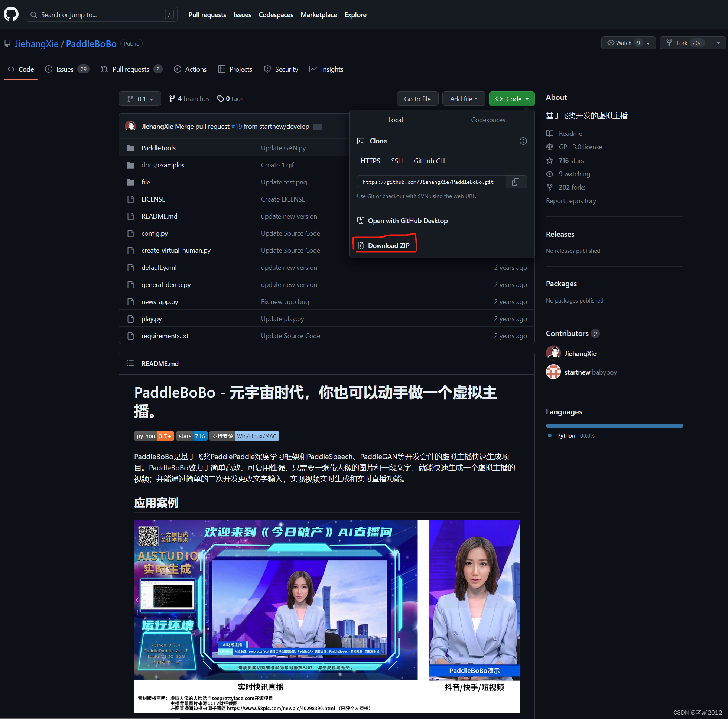Click the Clone help question icon
The height and width of the screenshot is (719, 728).
[x=523, y=141]
